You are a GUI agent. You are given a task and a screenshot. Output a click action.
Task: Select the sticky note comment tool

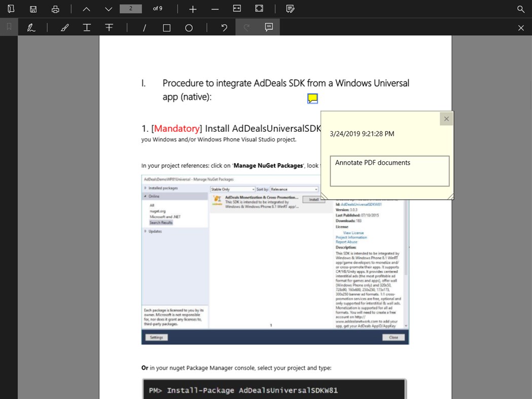click(269, 27)
